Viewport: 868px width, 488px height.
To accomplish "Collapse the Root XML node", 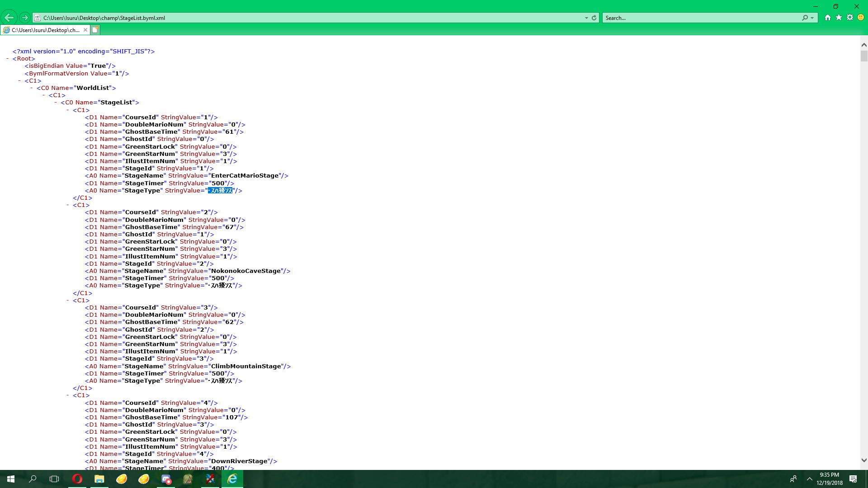I will (7, 58).
